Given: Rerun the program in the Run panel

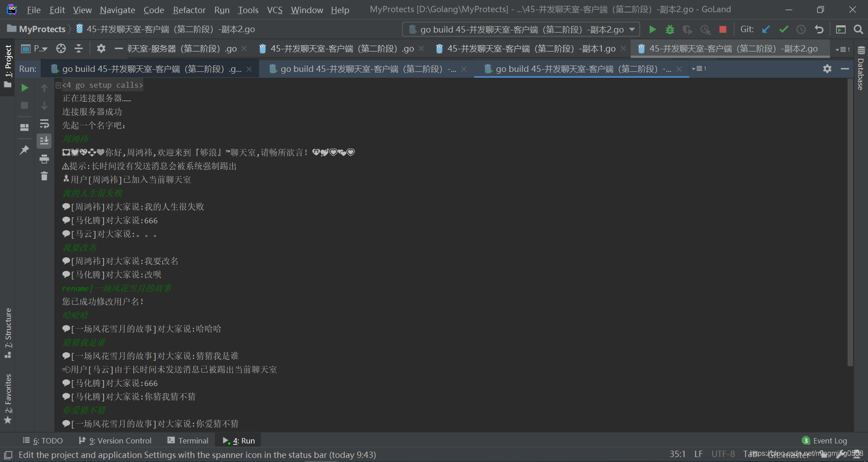Looking at the screenshot, I should point(25,88).
